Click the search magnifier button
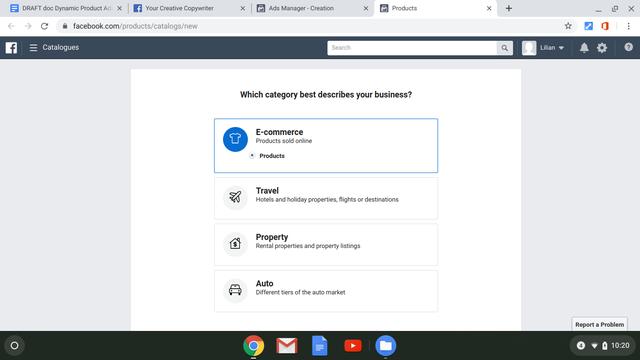The image size is (640, 360). 504,48
